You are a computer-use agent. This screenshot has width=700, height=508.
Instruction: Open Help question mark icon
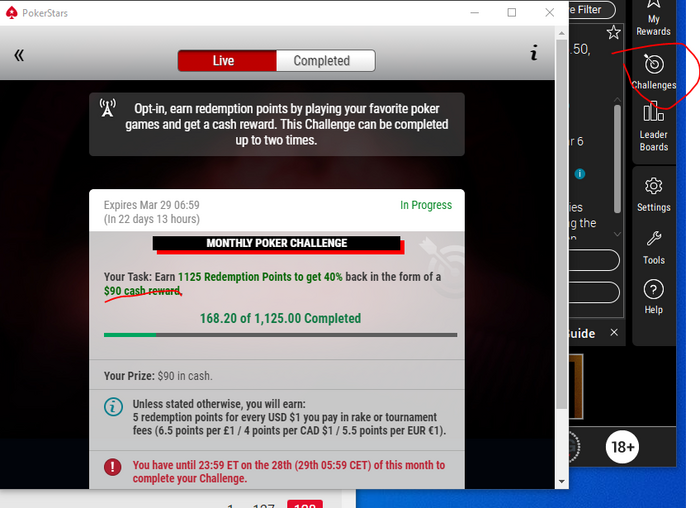click(654, 296)
